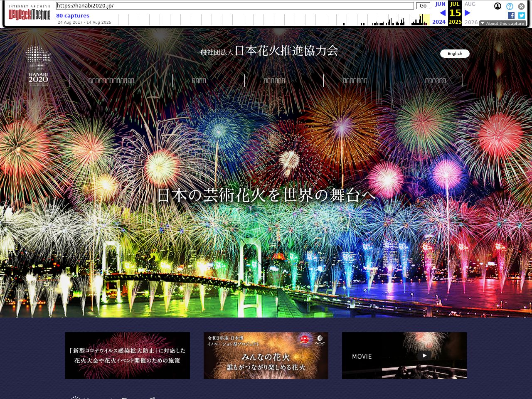The width and height of the screenshot is (532, 399).
Task: Open the 新型コロナウイルス感染拡大防止 banner
Action: (x=128, y=355)
